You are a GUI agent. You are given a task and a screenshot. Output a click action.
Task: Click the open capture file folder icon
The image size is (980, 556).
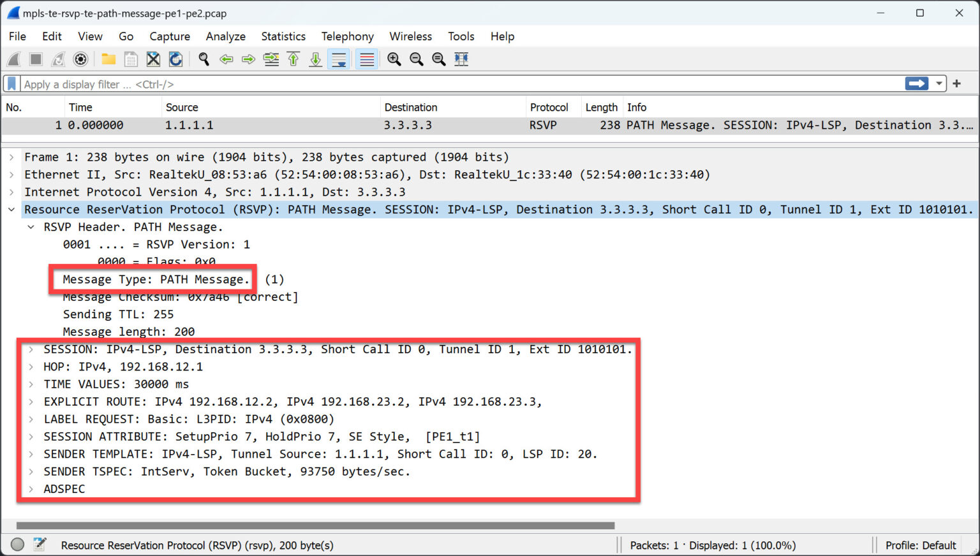coord(108,59)
